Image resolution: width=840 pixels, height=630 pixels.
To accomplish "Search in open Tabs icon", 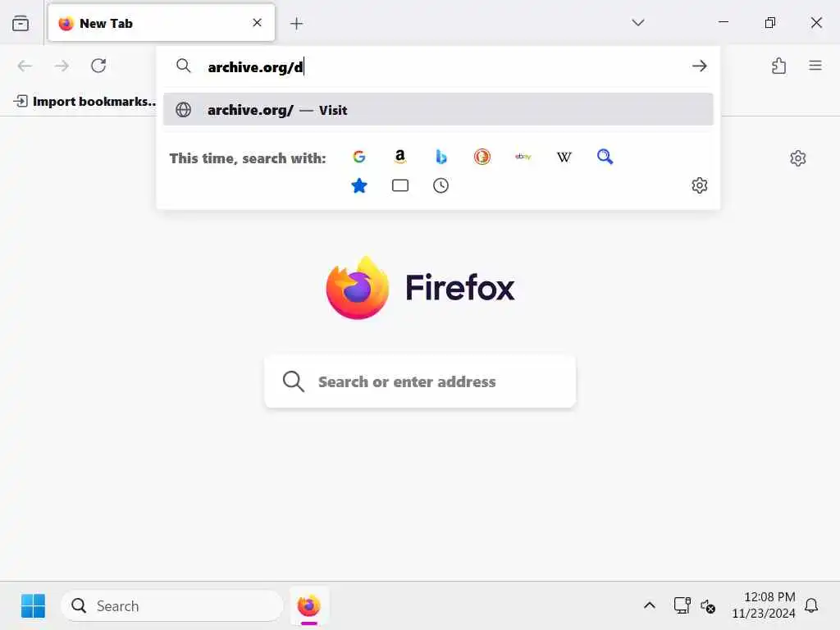I will [399, 185].
